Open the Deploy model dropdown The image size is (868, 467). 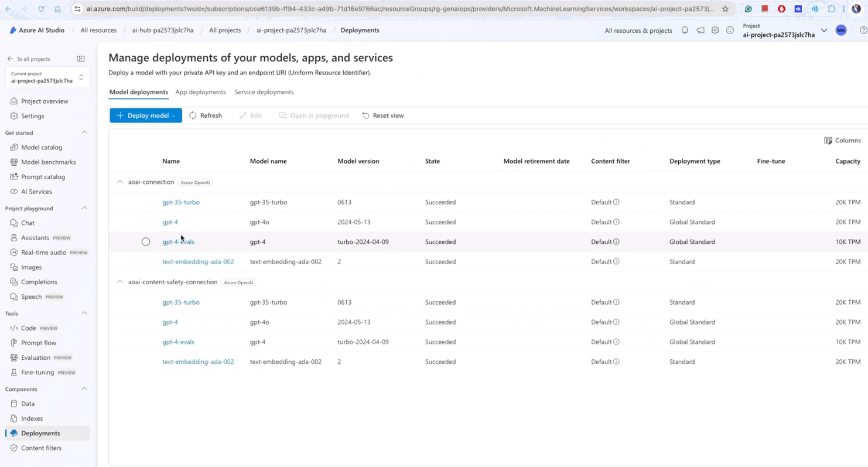146,115
